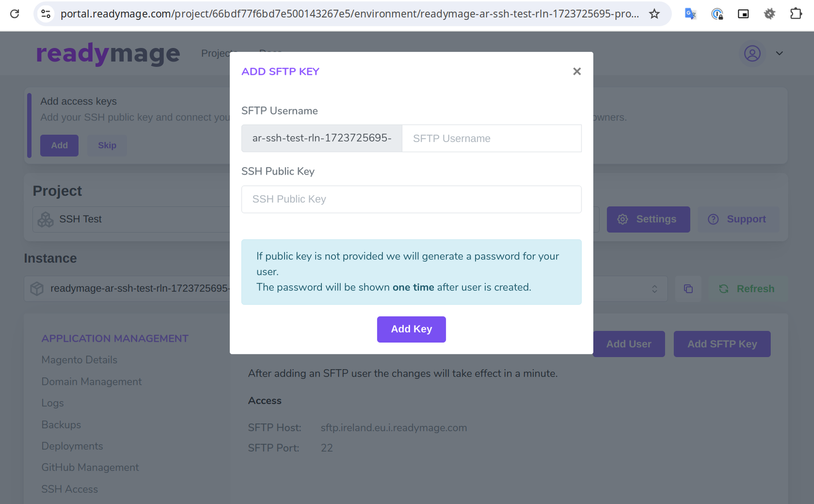Go to Domain Management section
The image size is (814, 504).
pyautogui.click(x=91, y=382)
